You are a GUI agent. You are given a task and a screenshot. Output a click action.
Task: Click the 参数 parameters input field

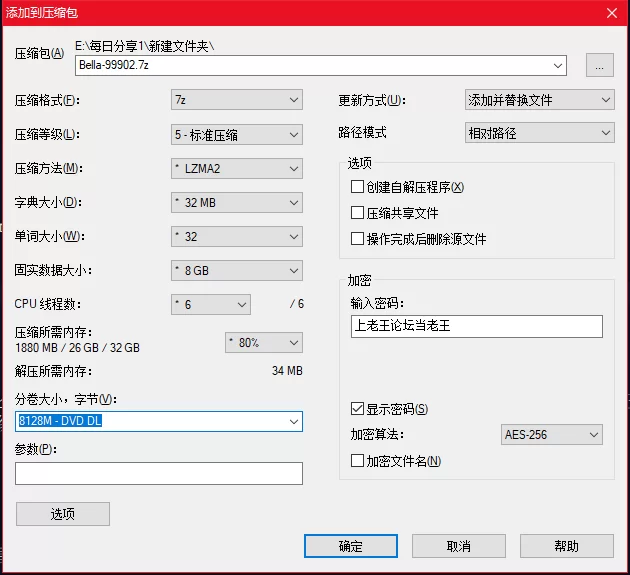tap(159, 473)
